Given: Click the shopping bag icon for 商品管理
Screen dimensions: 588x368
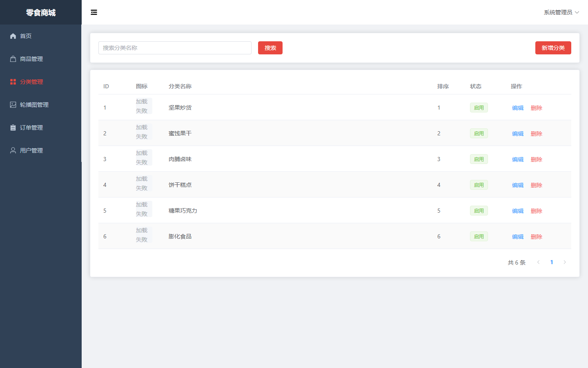Looking at the screenshot, I should 13,59.
